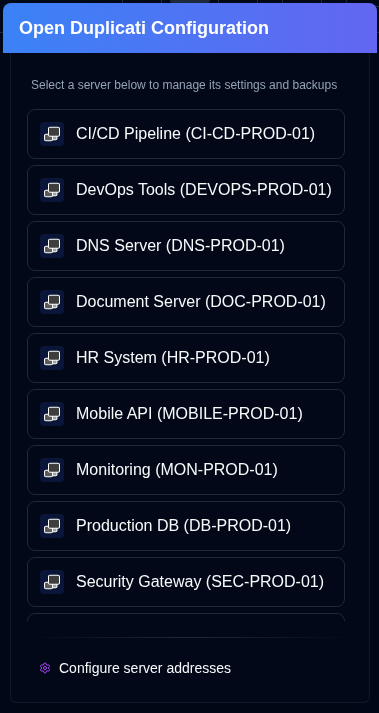The height and width of the screenshot is (713, 379).
Task: Click server icon beside DNS Server
Action: pyautogui.click(x=52, y=246)
